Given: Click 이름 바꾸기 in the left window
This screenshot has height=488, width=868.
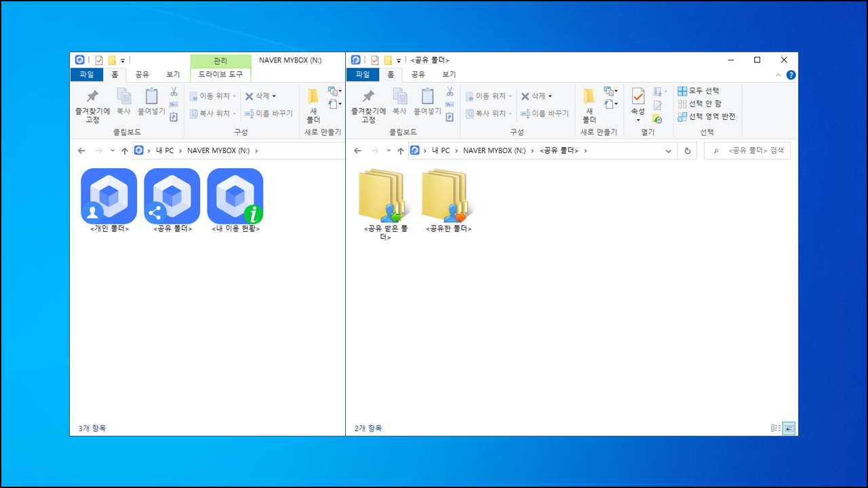Looking at the screenshot, I should [268, 114].
